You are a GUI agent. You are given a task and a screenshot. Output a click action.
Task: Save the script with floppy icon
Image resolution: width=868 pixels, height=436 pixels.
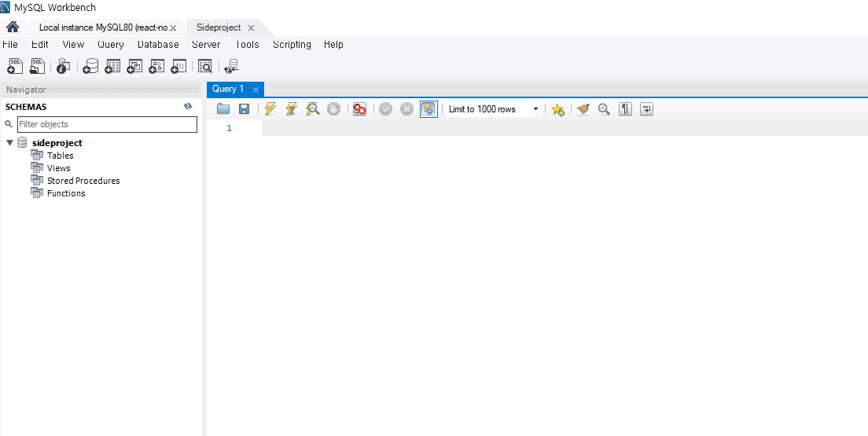click(x=244, y=109)
